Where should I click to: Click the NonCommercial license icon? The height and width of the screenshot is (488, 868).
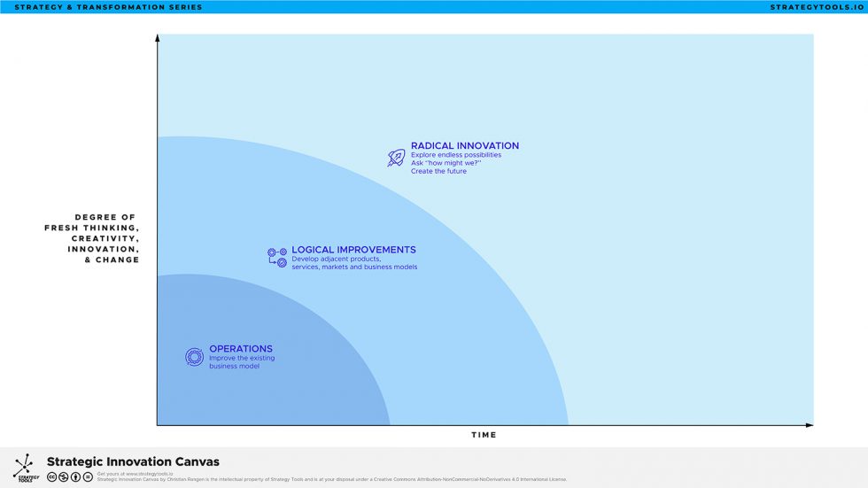click(x=64, y=477)
